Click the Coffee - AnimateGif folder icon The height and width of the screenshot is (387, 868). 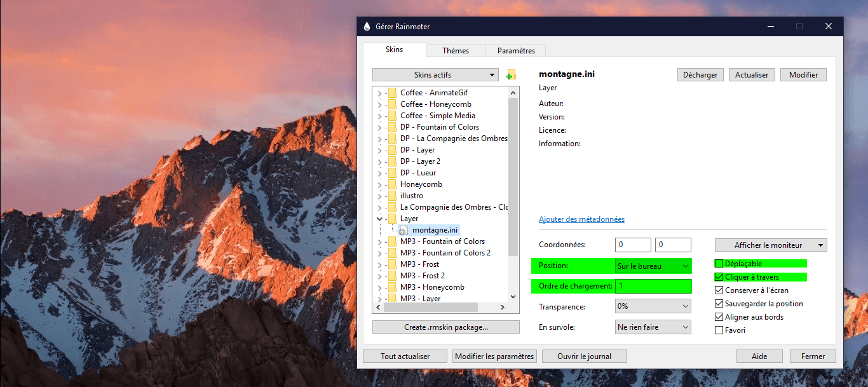coord(392,93)
